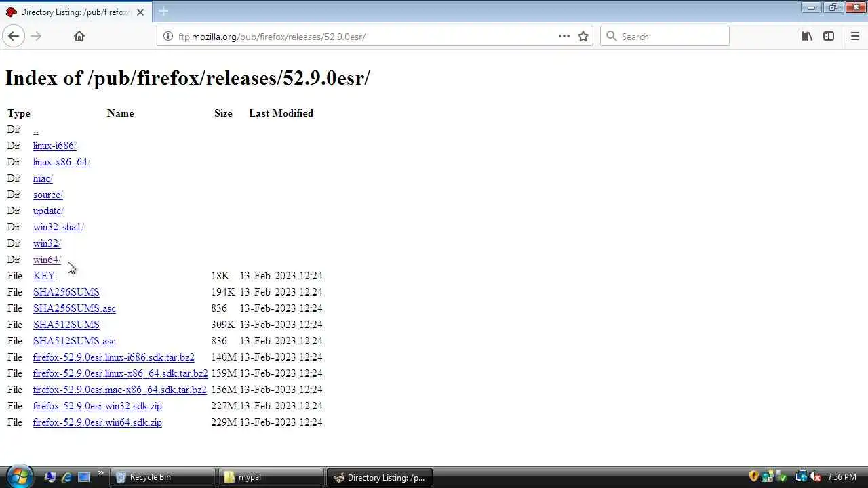This screenshot has height=488, width=868.
Task: Download firefox-52.9.0esr.mac-x86_64.sdk.tar.bz2
Action: pos(120,390)
